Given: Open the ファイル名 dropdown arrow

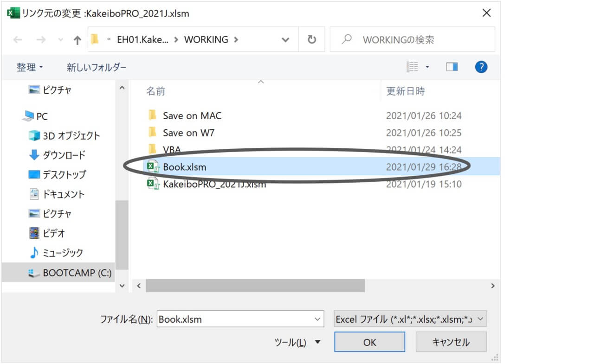Looking at the screenshot, I should [318, 319].
